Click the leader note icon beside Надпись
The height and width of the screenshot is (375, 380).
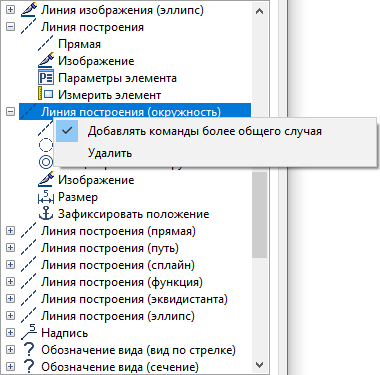tap(29, 332)
